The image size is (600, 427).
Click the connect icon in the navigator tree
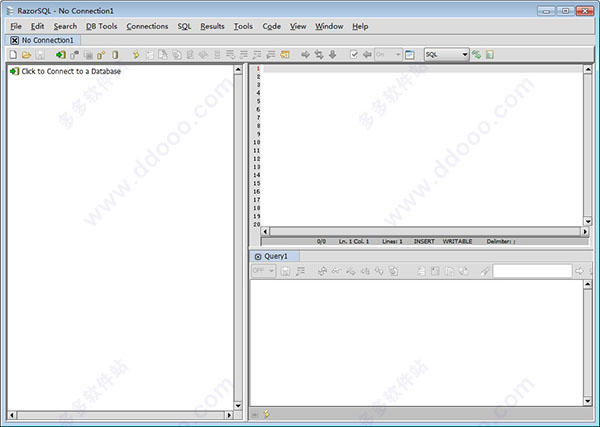coord(15,71)
